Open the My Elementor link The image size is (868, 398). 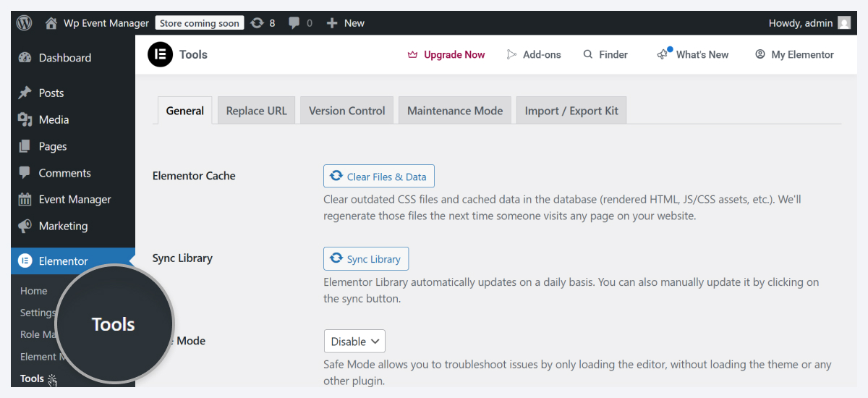[802, 54]
